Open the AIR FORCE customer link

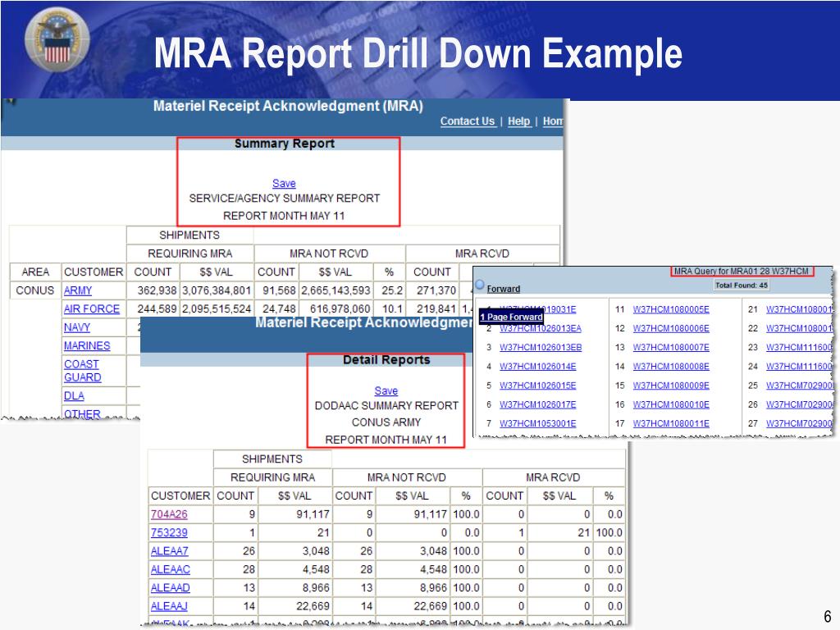[92, 309]
